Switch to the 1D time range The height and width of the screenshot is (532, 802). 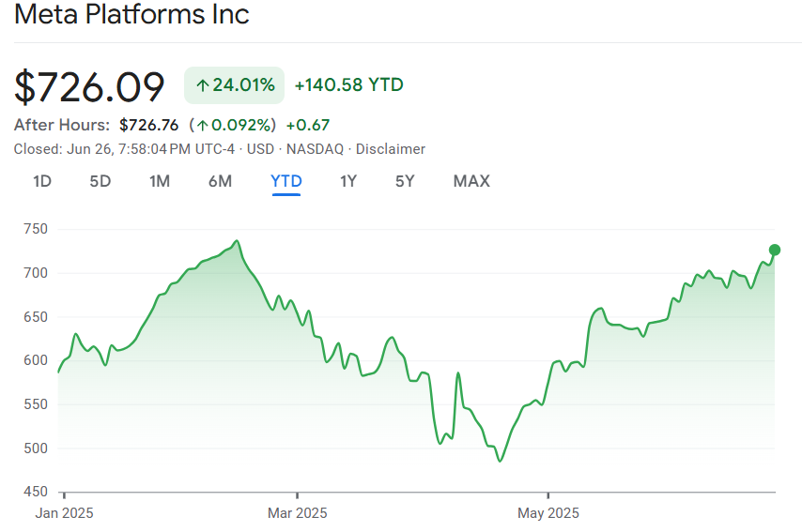click(x=42, y=181)
